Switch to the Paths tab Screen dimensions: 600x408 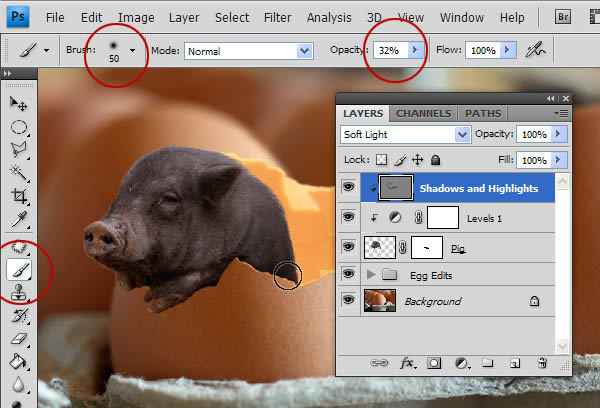click(483, 114)
